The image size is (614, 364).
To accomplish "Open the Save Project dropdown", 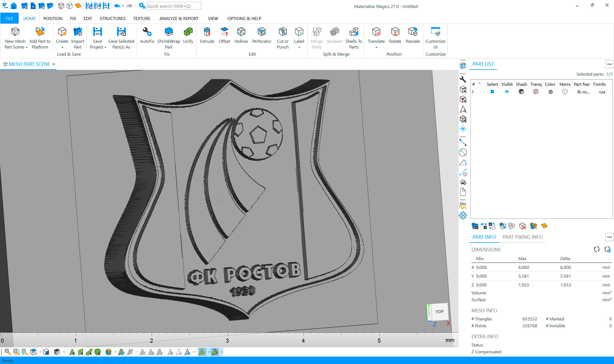I will point(105,47).
